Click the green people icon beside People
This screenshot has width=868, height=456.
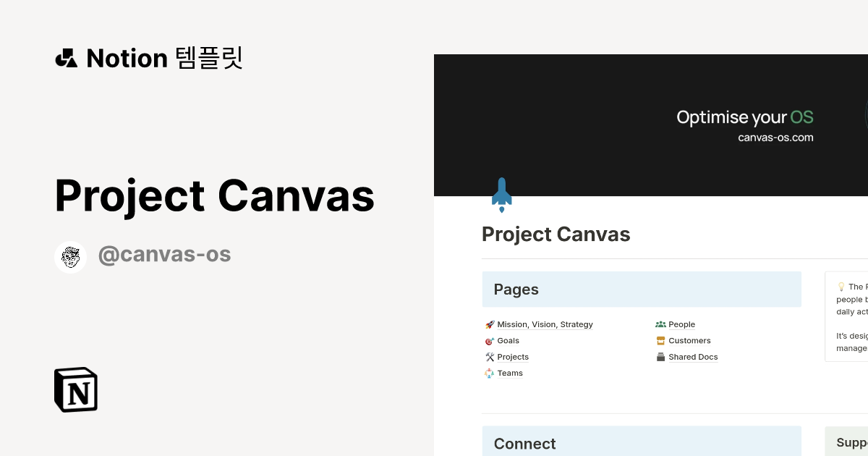tap(660, 324)
